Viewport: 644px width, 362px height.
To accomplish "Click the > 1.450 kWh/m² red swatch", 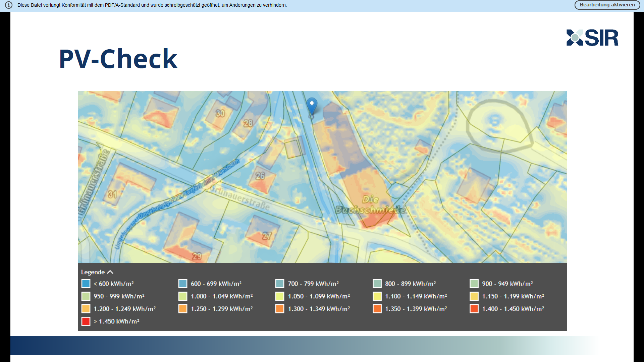I will point(86,321).
